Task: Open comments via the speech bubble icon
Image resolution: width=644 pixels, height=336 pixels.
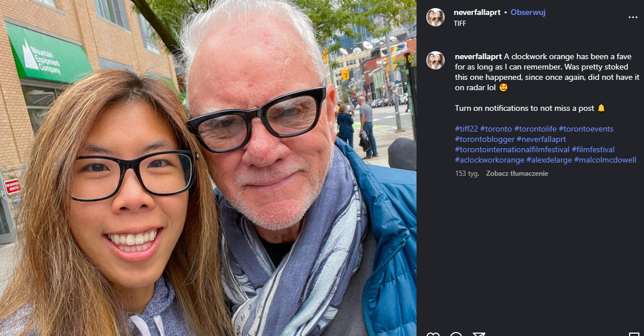Action: point(456,334)
